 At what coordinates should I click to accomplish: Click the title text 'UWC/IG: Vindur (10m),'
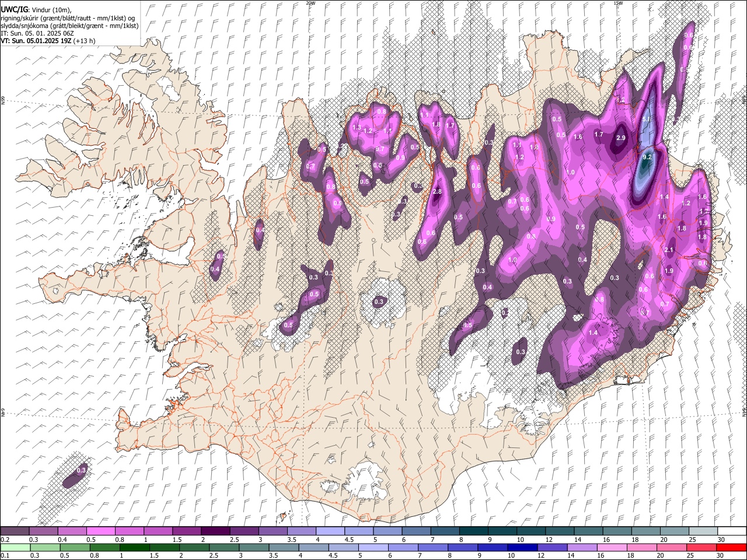(35, 9)
